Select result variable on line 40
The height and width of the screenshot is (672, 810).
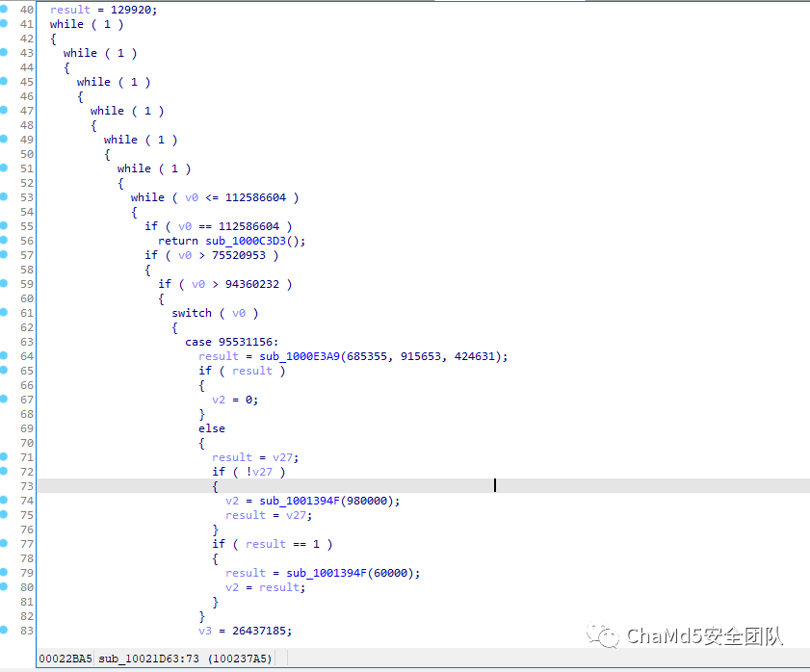point(70,10)
